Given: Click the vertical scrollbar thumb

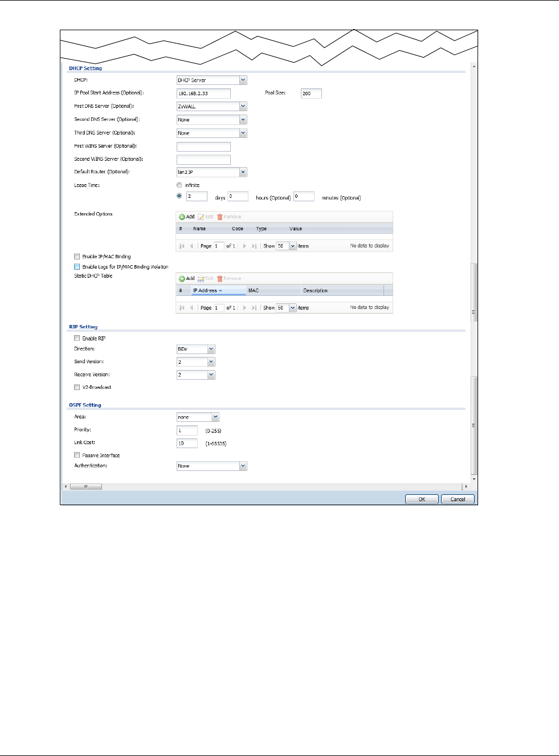Looking at the screenshot, I should click(474, 425).
